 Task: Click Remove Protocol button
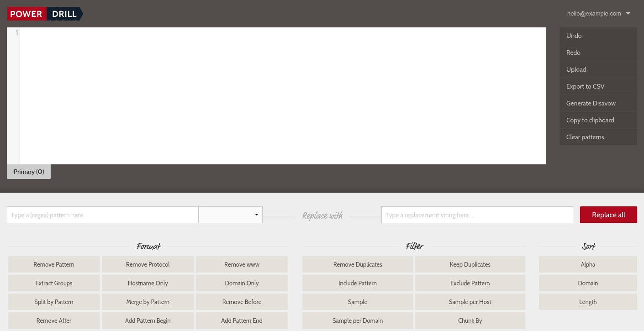point(148,264)
